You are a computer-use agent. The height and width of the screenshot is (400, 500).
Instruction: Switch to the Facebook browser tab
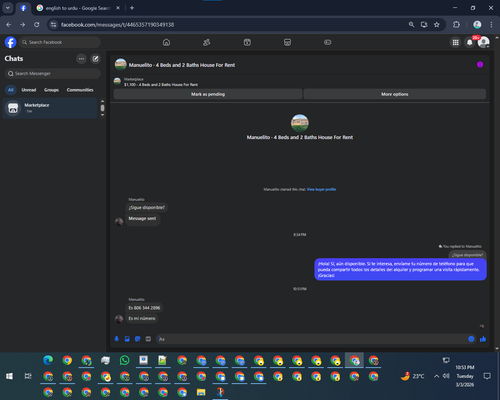click(x=23, y=8)
